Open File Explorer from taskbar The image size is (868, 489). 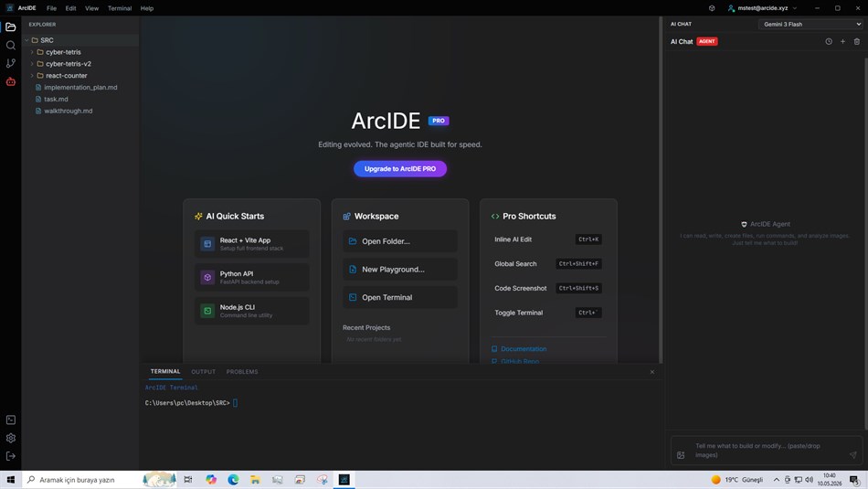pos(255,480)
